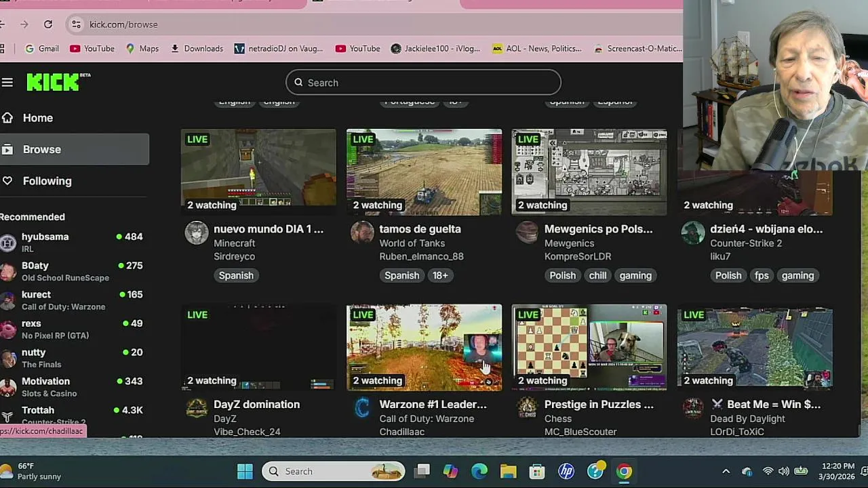
Task: Open nutty recommended channel
Action: coord(72,358)
